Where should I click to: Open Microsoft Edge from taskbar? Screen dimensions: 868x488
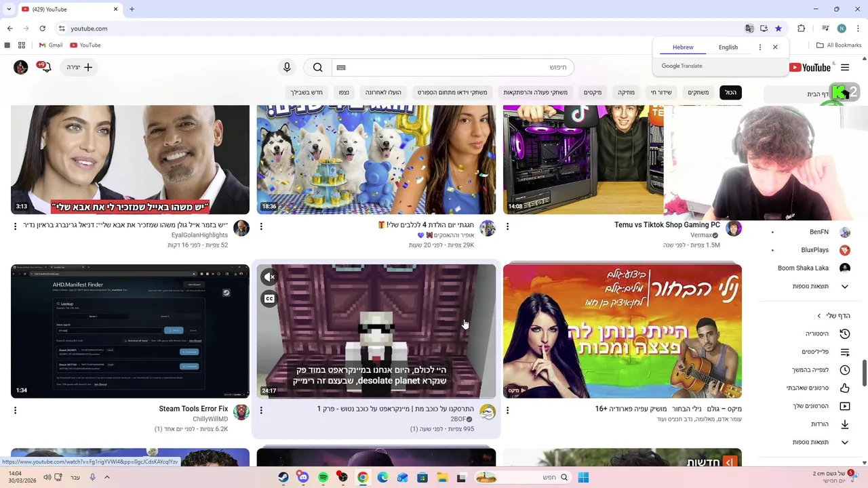[382, 477]
